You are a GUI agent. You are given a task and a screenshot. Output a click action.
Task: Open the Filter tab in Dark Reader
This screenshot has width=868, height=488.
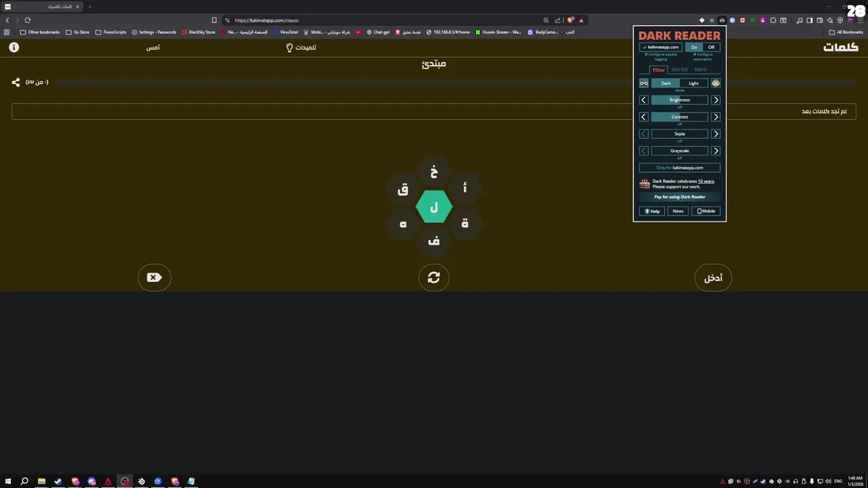[x=658, y=70]
